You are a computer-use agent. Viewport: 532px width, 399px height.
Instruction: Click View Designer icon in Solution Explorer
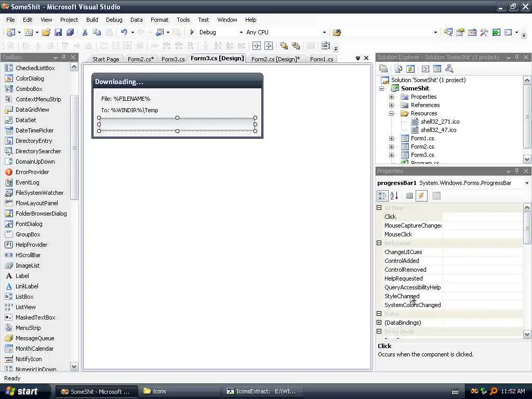[x=437, y=69]
